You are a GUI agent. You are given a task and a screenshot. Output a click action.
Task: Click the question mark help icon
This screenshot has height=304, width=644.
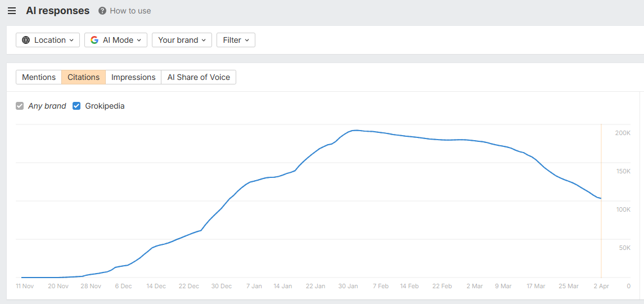[x=102, y=11]
